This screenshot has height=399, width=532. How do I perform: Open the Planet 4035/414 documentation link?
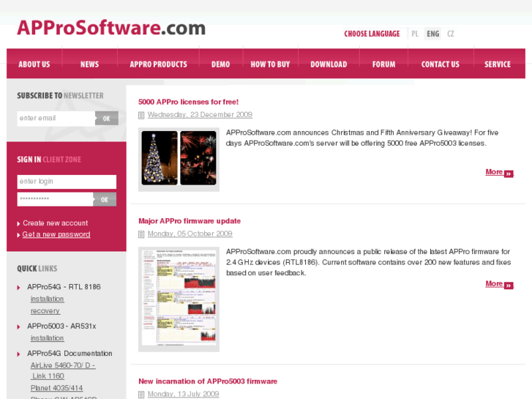tap(56, 388)
